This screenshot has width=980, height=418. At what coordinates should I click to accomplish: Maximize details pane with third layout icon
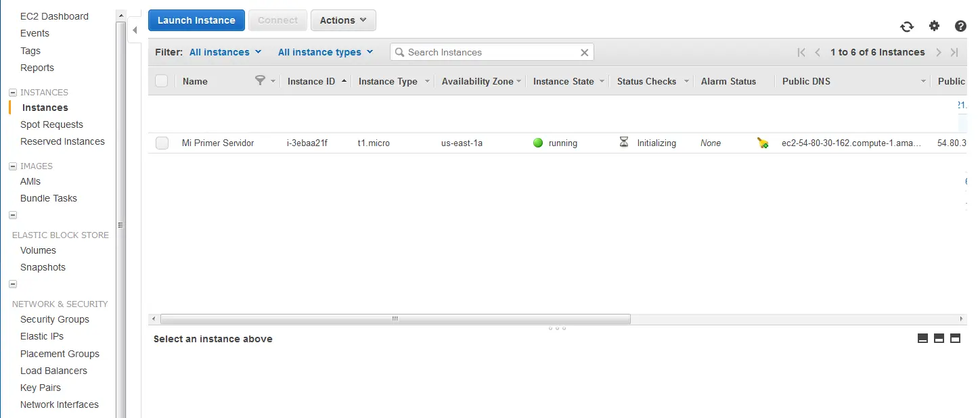pos(955,338)
